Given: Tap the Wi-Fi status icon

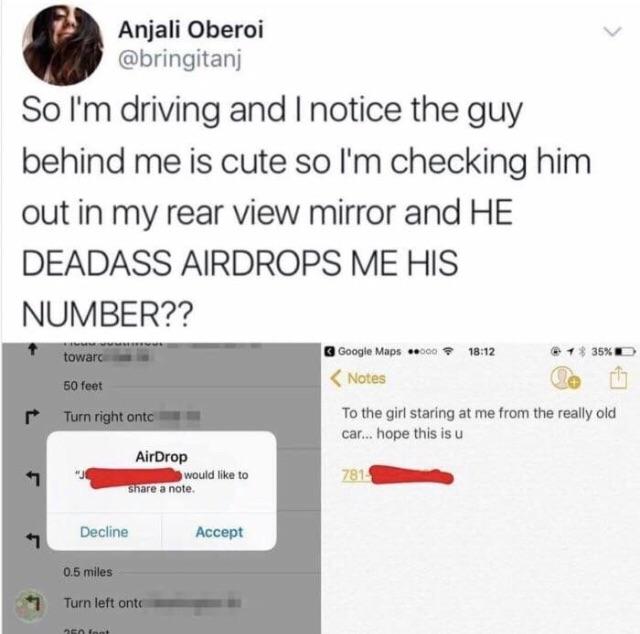Looking at the screenshot, I should [x=449, y=351].
